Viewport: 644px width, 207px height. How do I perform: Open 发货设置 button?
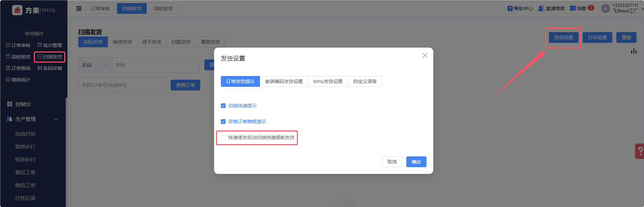pyautogui.click(x=564, y=37)
